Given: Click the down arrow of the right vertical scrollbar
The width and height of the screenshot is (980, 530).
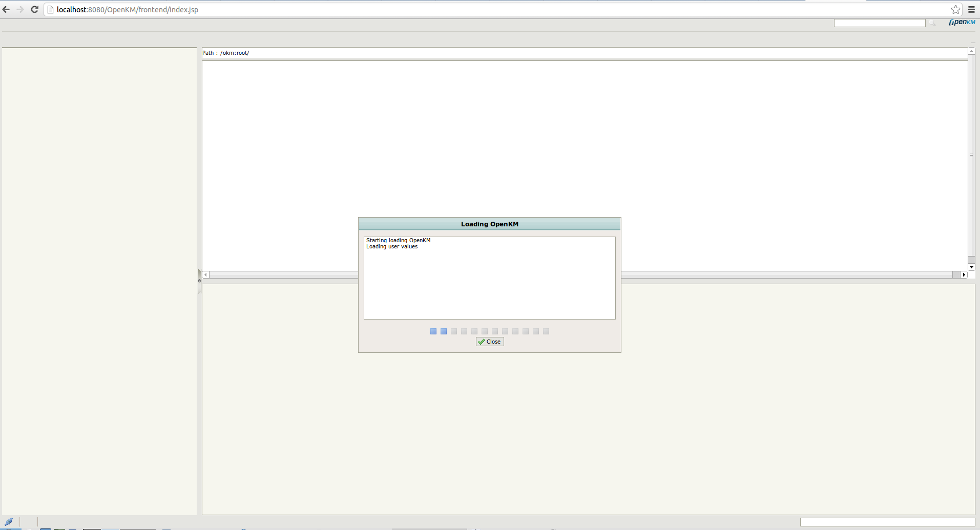Looking at the screenshot, I should coord(971,267).
